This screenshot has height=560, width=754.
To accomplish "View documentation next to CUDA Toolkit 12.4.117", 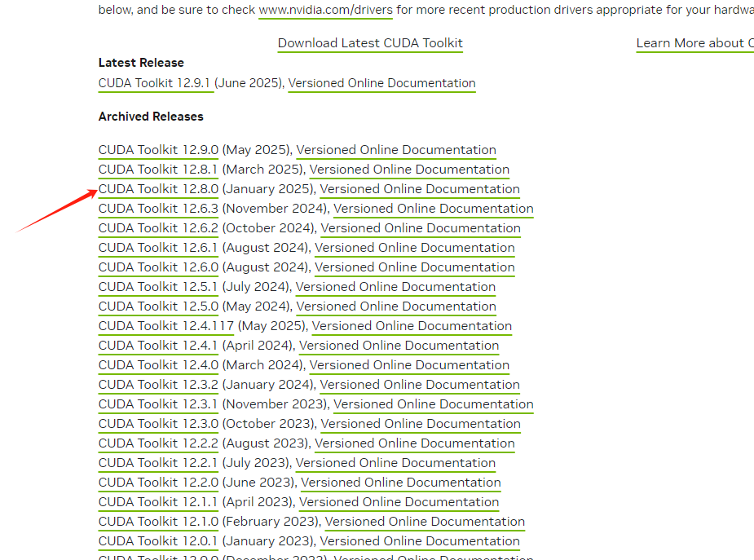I will pos(412,325).
